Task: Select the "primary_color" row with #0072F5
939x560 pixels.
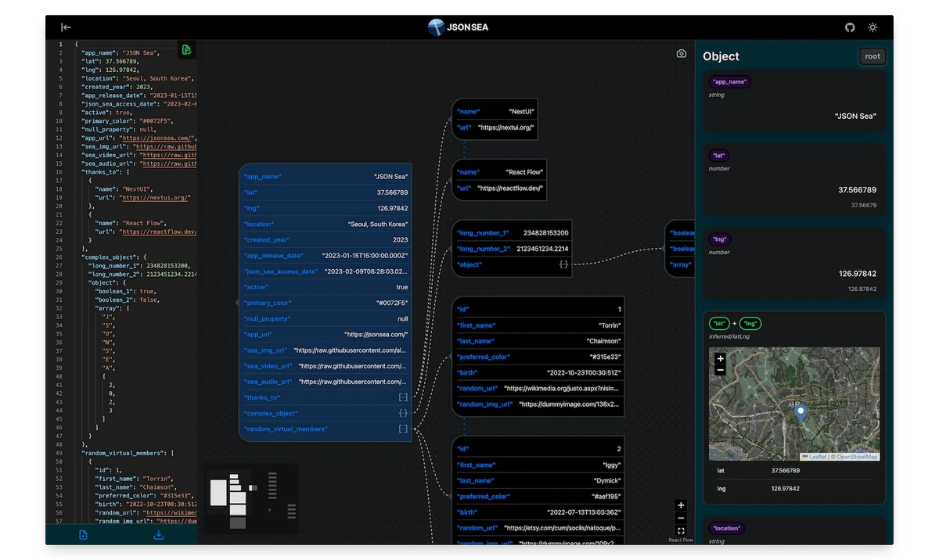Action: [x=325, y=303]
